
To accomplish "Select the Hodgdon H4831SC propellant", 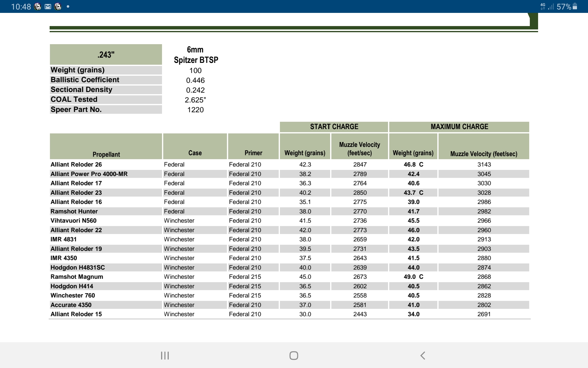I will coord(78,267).
